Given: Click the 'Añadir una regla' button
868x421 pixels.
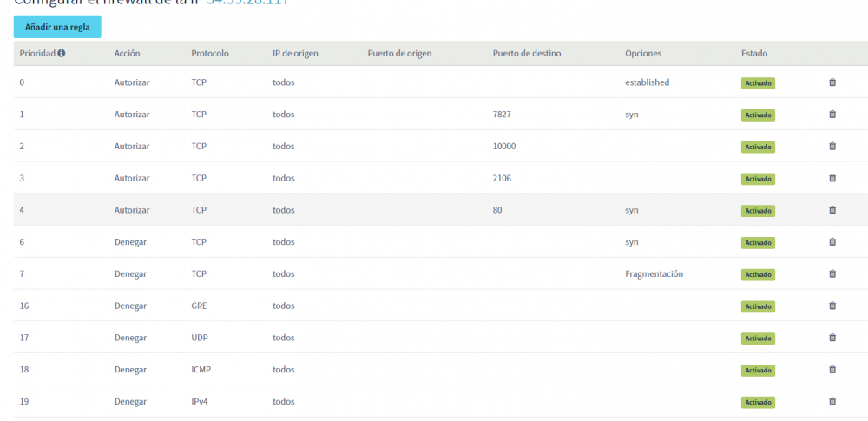Looking at the screenshot, I should (x=57, y=27).
